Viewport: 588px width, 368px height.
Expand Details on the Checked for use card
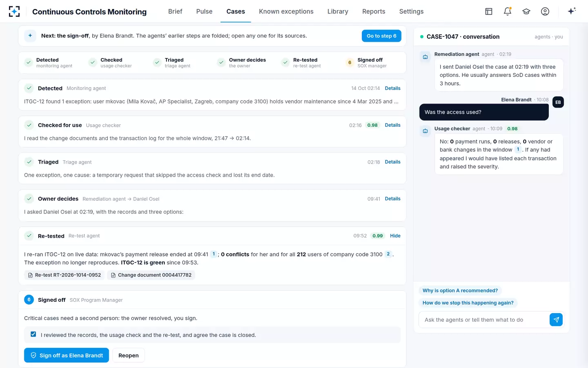click(x=392, y=125)
